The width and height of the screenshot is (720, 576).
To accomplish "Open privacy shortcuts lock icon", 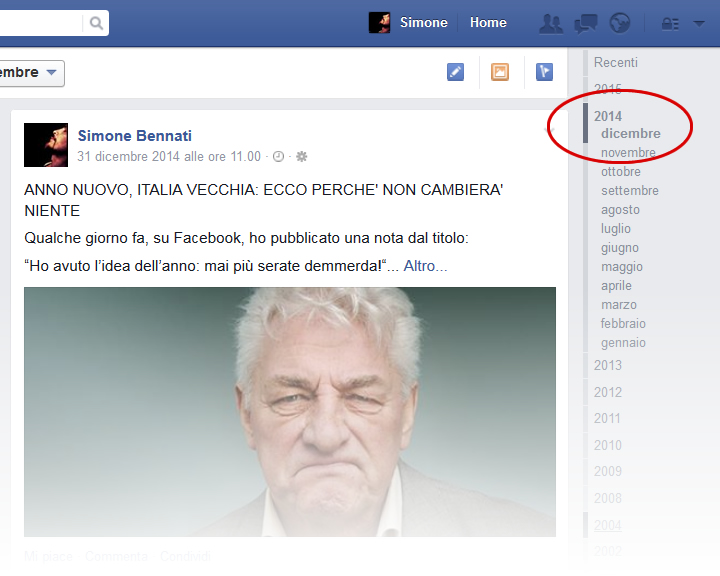I will tap(670, 24).
